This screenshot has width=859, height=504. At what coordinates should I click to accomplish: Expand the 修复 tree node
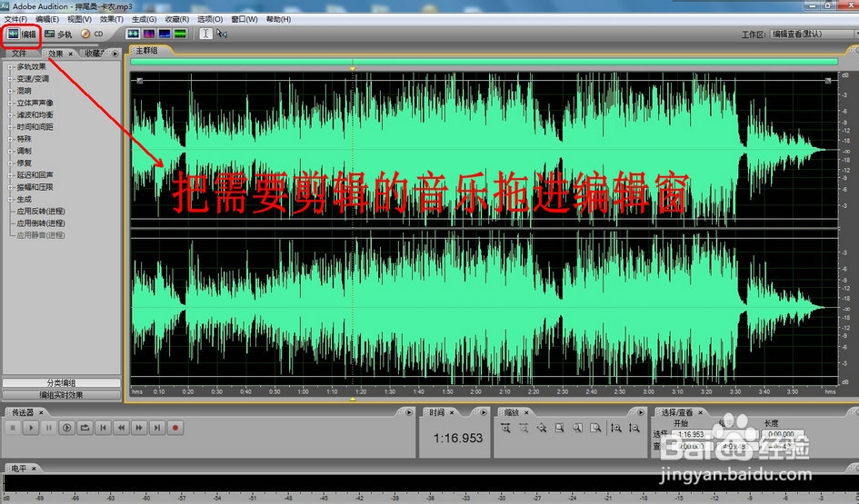click(10, 163)
